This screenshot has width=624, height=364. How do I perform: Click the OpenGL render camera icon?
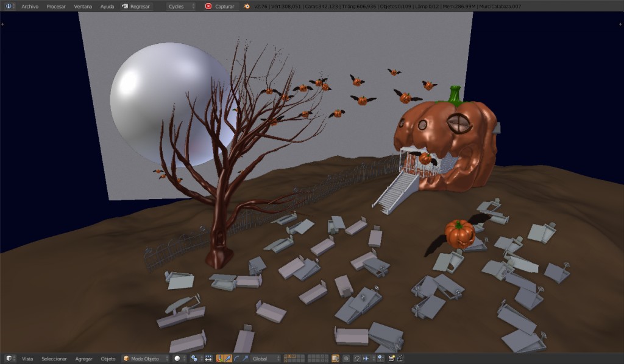coord(392,359)
